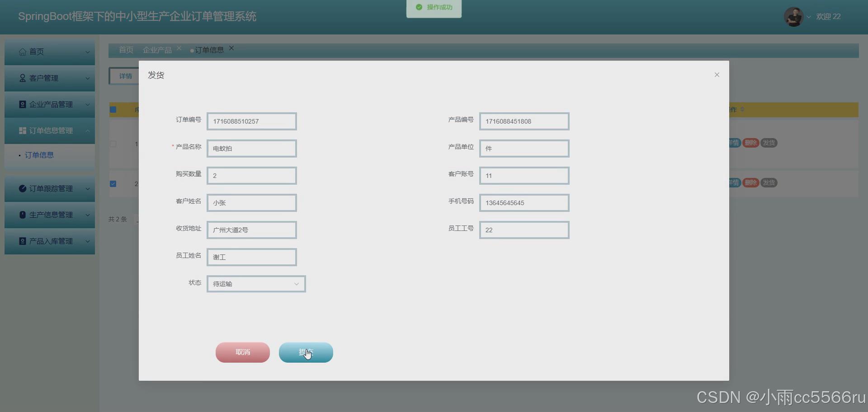The image size is (868, 412).
Task: Open 客户管理 in the sidebar
Action: coord(50,78)
